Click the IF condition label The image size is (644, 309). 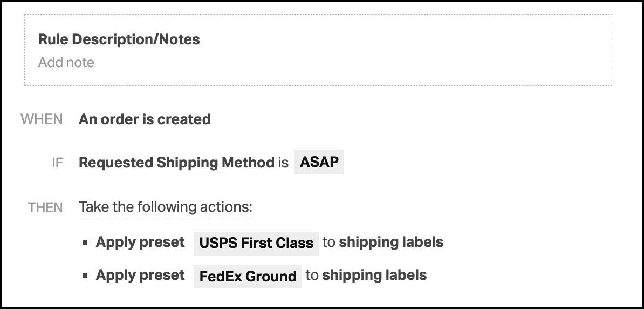click(57, 163)
